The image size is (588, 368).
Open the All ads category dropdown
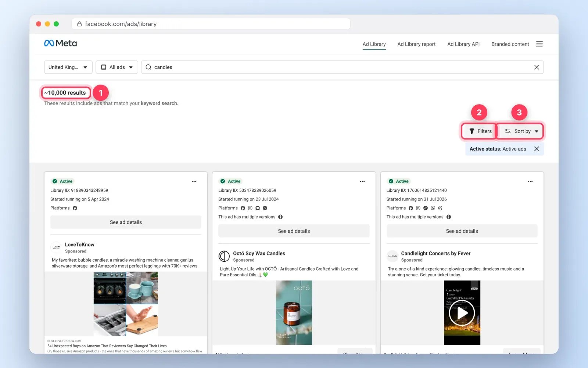coord(117,67)
